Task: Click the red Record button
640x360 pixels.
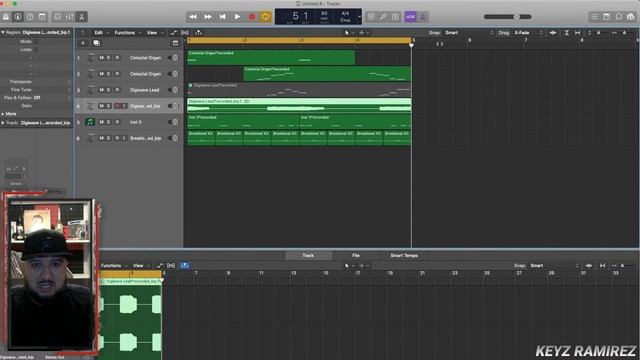Action: (x=252, y=17)
